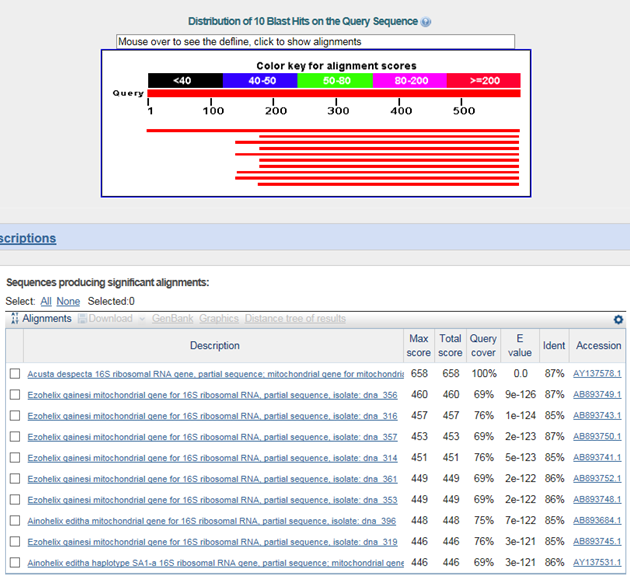Expand the Download dropdown arrow
The height and width of the screenshot is (579, 630).
(142, 319)
